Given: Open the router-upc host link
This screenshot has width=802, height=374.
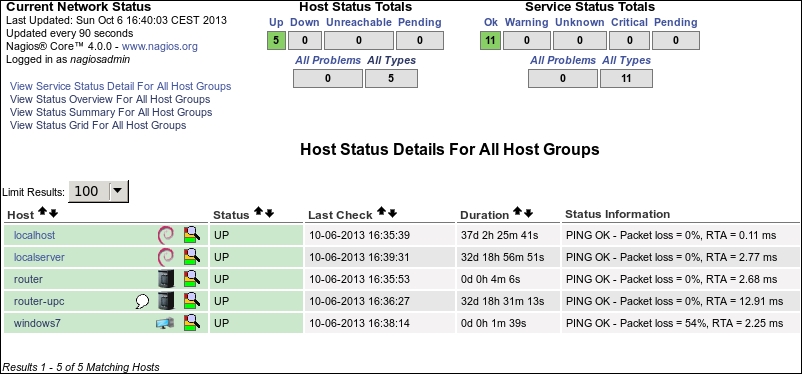Looking at the screenshot, I should [x=39, y=301].
